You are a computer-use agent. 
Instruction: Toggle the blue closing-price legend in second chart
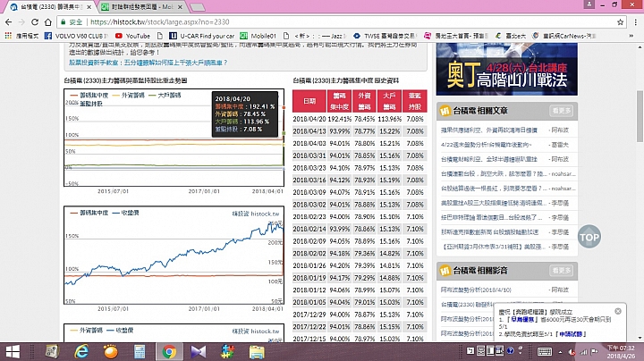tap(126, 213)
